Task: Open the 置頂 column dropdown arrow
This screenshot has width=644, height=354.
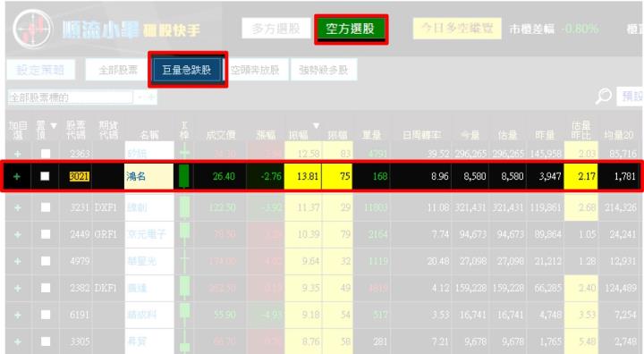Action: [54, 126]
